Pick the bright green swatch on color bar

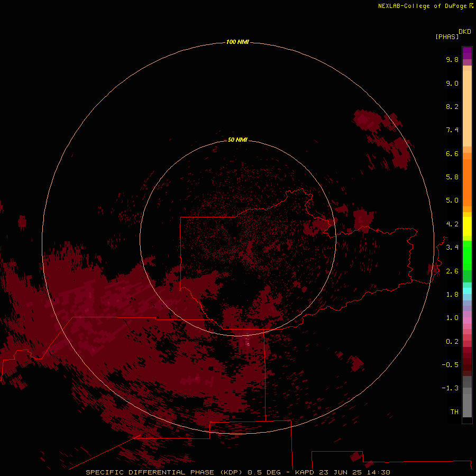[x=467, y=255]
